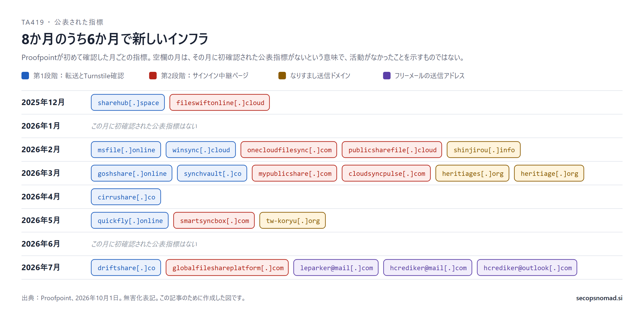Image resolution: width=644 pixels, height=312 pixels.
Task: Select the tw-koryu[.]org tag
Action: click(x=293, y=220)
